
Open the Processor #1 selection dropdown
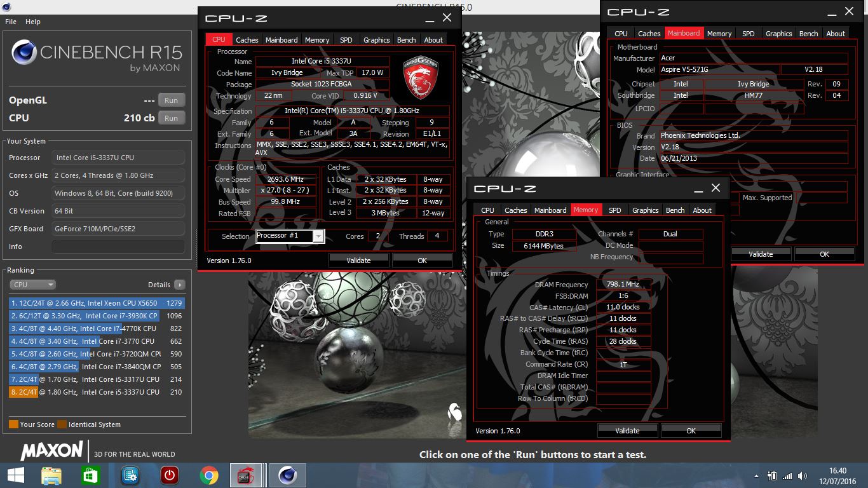[290, 236]
